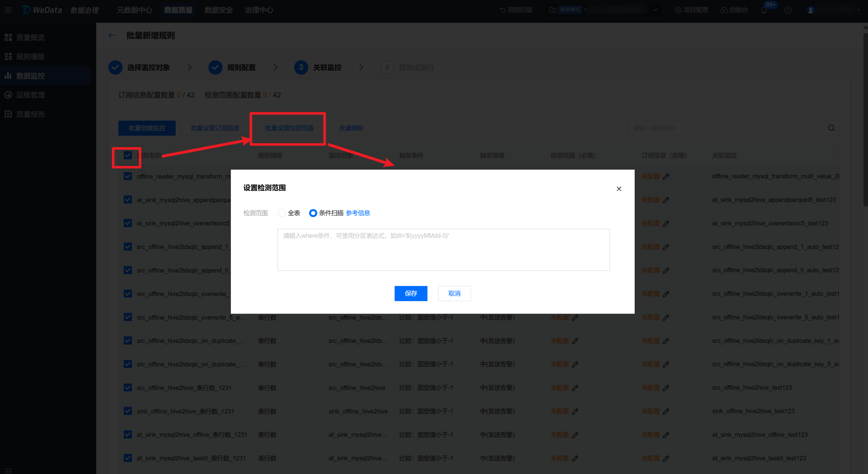Open the notifications bell icon

(x=764, y=10)
